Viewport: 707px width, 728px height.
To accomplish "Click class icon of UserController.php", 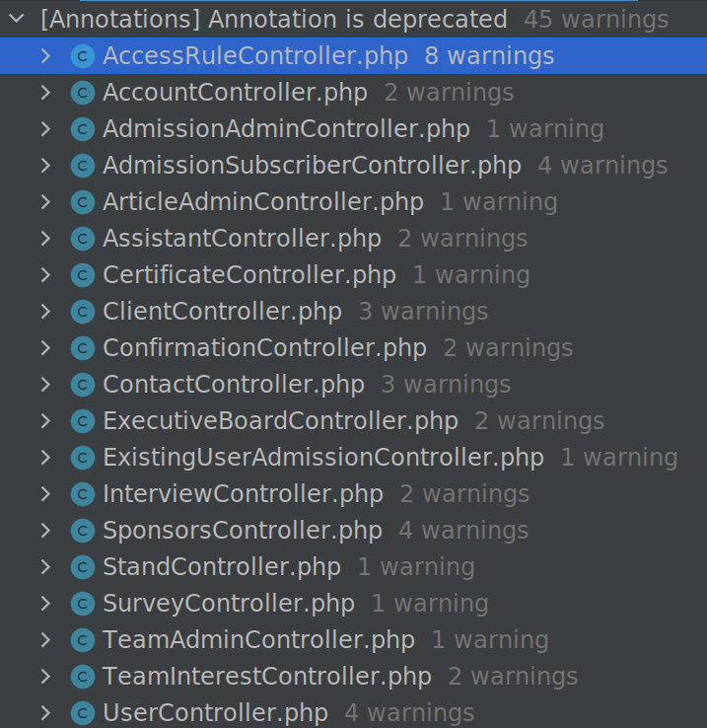I will click(x=83, y=712).
